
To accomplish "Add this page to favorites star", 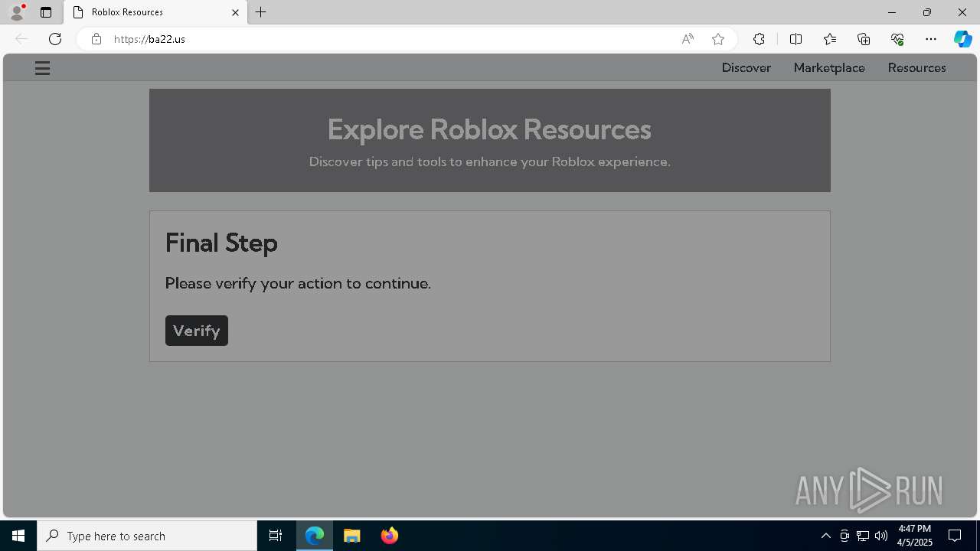I will click(x=718, y=39).
